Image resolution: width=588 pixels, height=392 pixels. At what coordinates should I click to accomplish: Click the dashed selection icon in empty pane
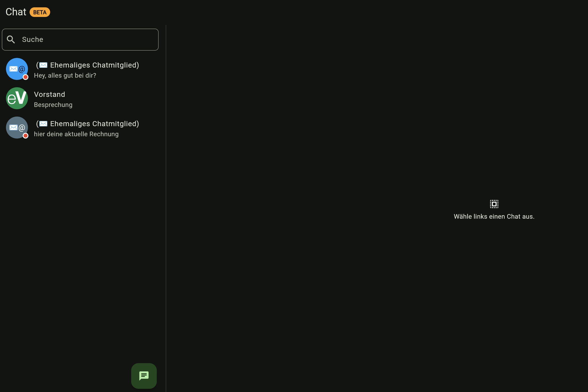494,204
